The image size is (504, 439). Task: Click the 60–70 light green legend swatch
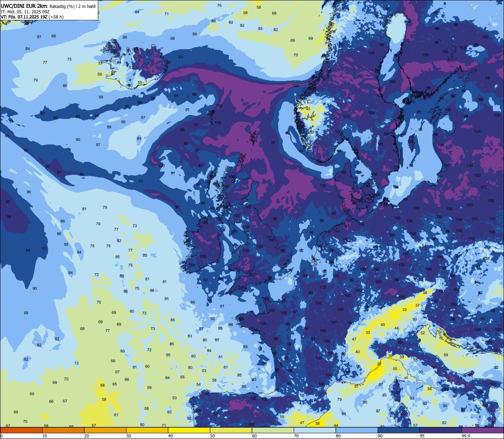(273, 430)
